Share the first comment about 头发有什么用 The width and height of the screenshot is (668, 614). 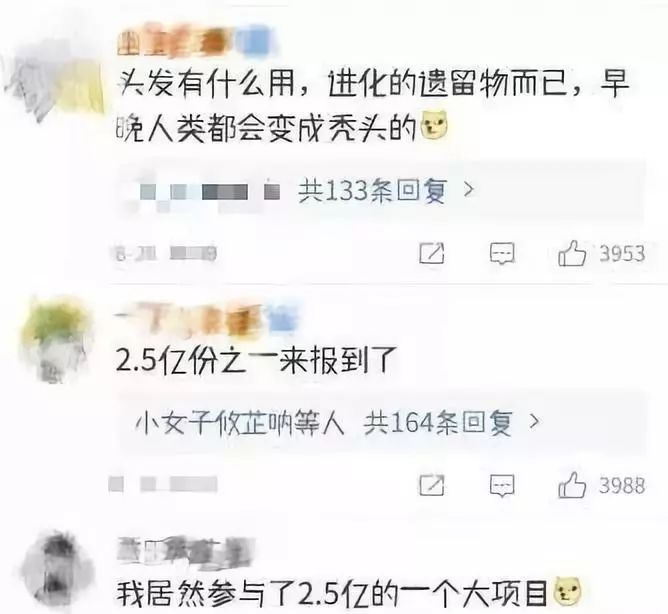pos(432,254)
